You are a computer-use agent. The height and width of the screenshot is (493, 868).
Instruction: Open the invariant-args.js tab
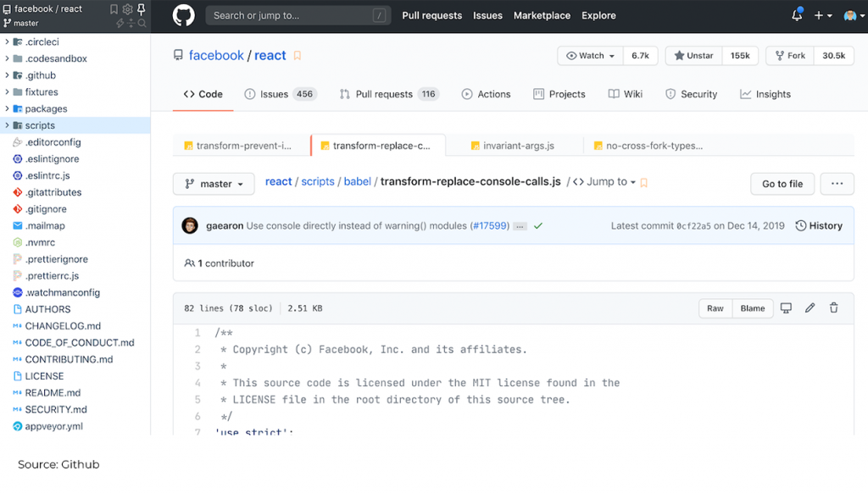(516, 145)
